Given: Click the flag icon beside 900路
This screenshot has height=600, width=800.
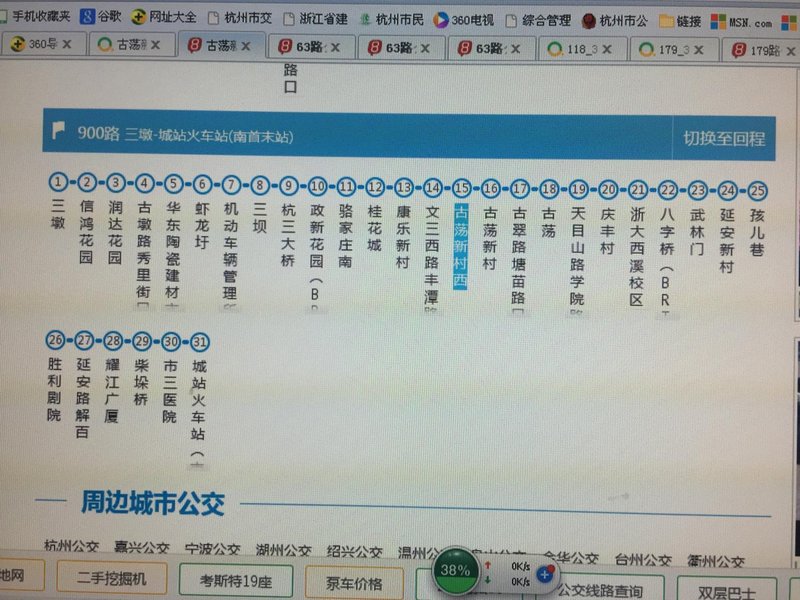Looking at the screenshot, I should pyautogui.click(x=59, y=133).
